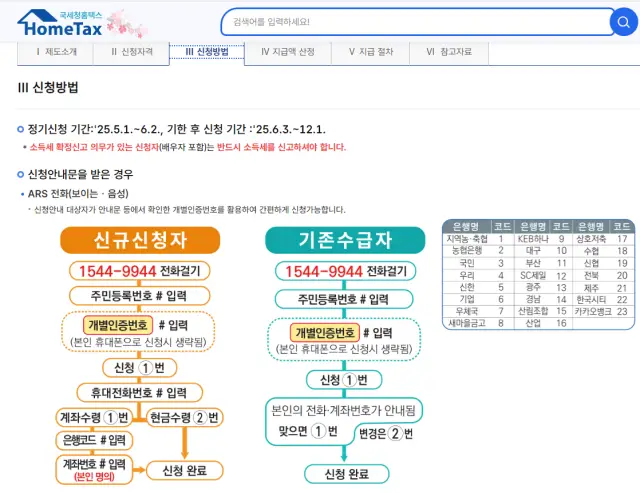640x493 pixels.
Task: Click the HomeTax logo
Action: tap(60, 24)
